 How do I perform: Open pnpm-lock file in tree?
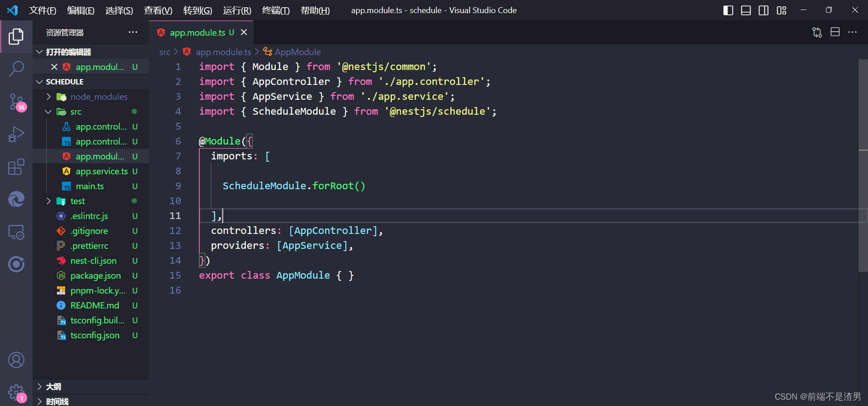coord(90,290)
